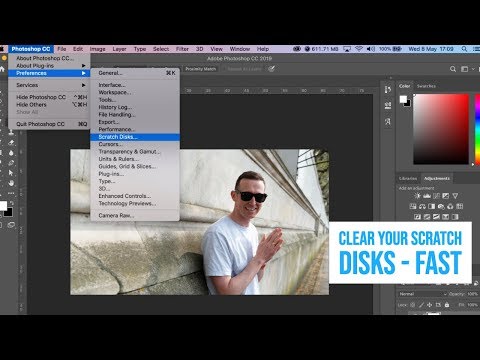480x360 pixels.
Task: Add a Channel Mixer adjustment
Action: pos(450,206)
